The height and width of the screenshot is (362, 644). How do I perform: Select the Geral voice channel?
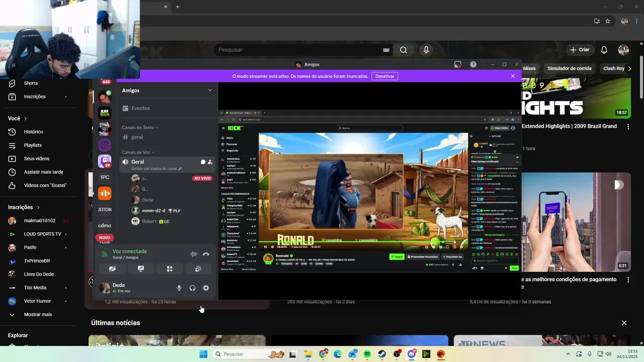tap(138, 162)
